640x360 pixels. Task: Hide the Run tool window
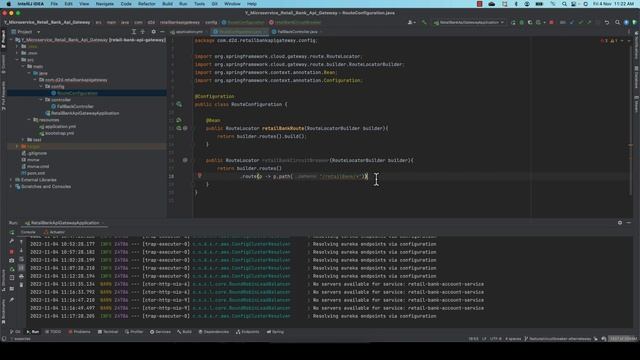(x=629, y=223)
